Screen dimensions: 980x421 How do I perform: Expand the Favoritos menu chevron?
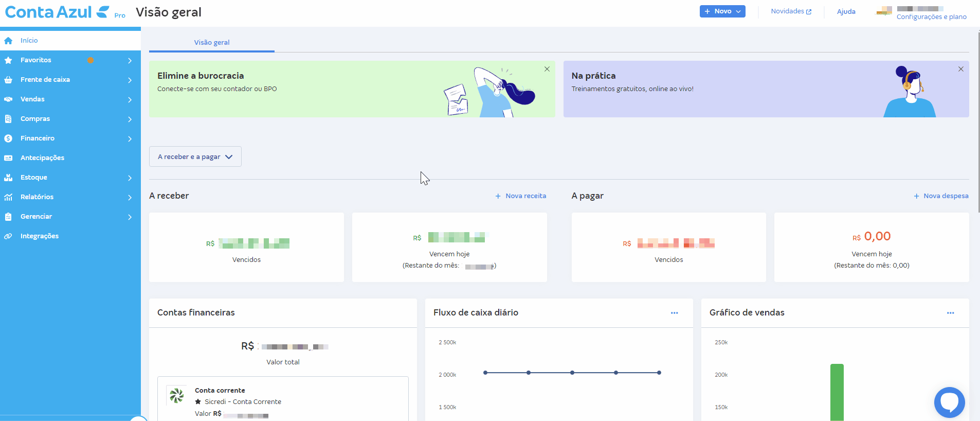coord(130,61)
